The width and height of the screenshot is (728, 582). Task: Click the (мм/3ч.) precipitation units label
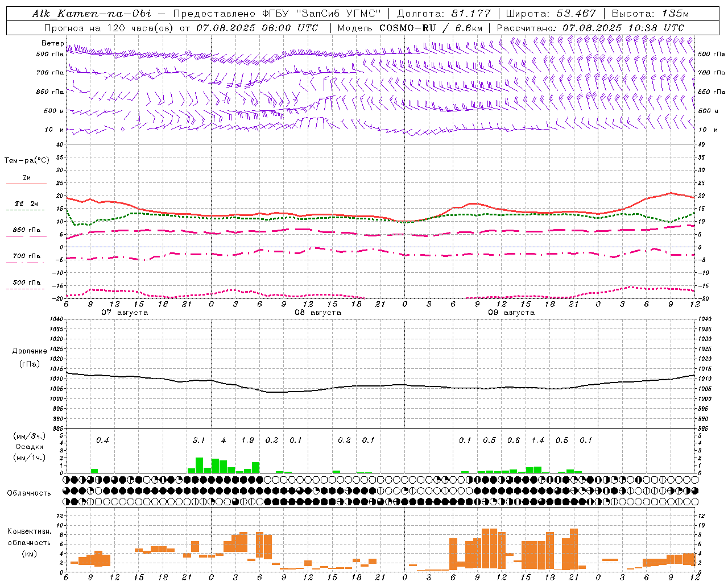30,436
